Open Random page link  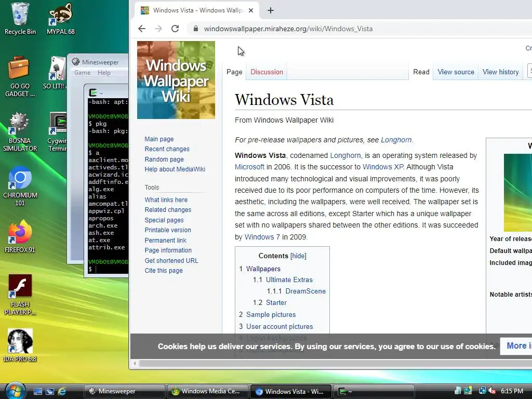click(164, 159)
